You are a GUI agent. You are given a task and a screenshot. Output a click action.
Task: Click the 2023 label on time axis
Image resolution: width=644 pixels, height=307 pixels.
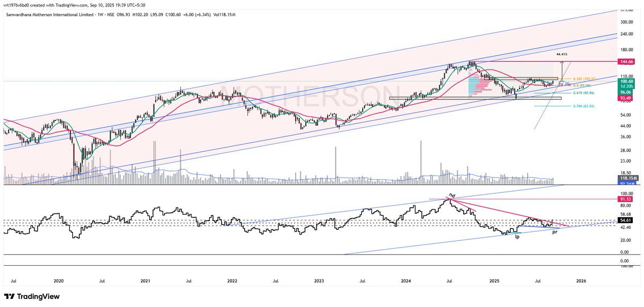319,281
